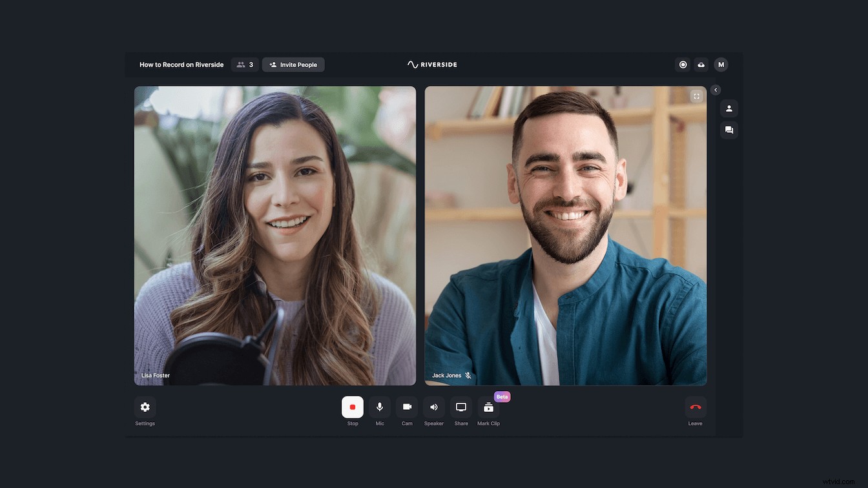Image resolution: width=868 pixels, height=488 pixels.
Task: Select the Riverside logo in the header
Action: coord(431,65)
